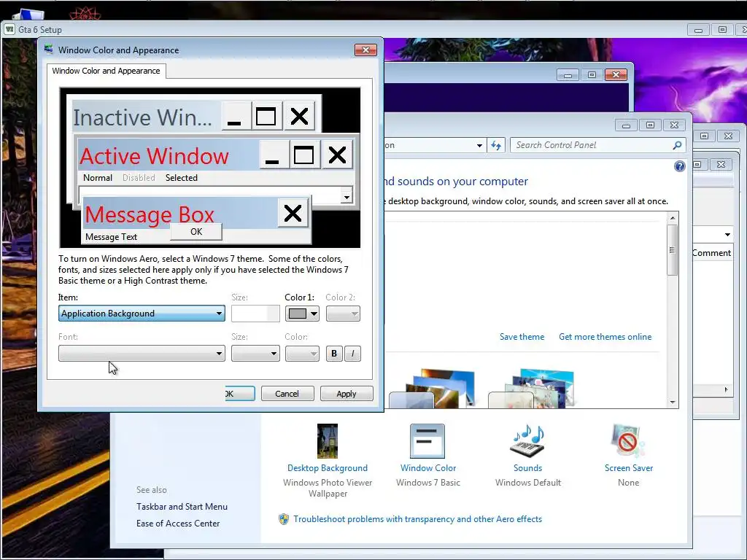Click Normal menu item in preview

[x=98, y=178]
